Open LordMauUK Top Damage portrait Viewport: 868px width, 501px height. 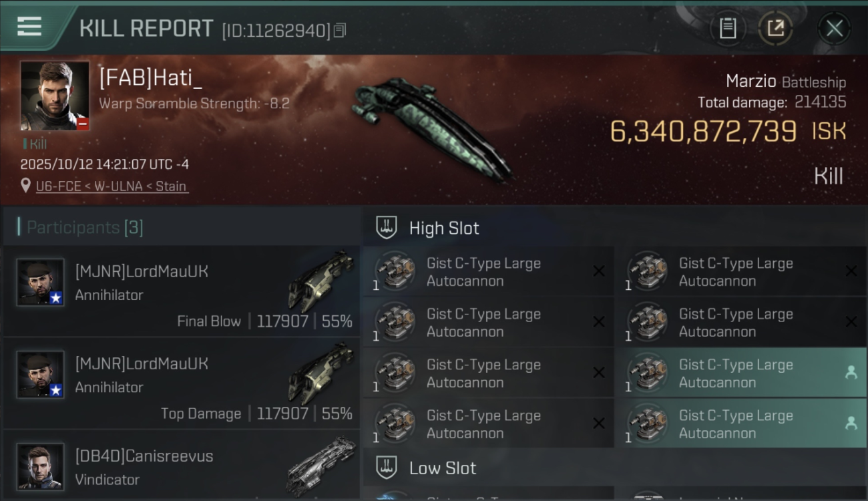point(41,375)
